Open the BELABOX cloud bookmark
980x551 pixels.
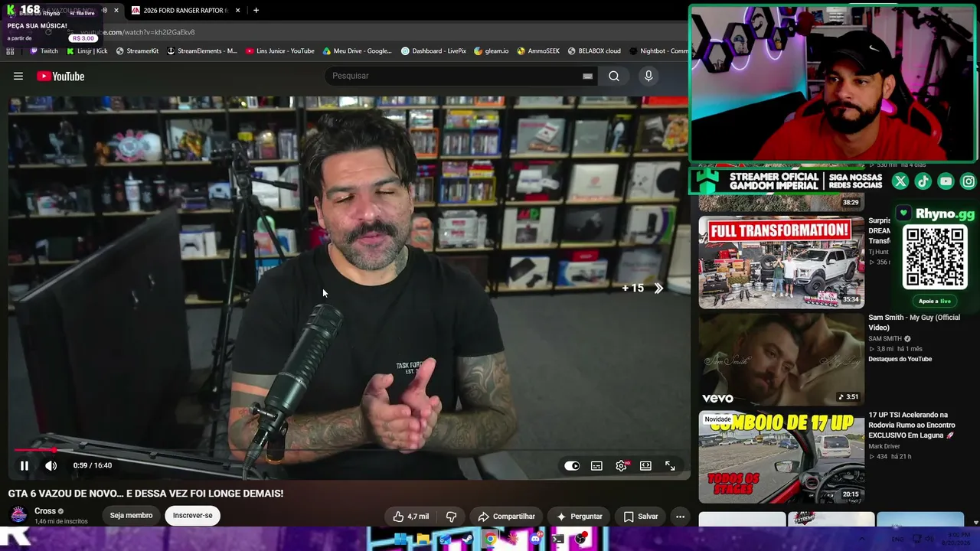(x=594, y=51)
